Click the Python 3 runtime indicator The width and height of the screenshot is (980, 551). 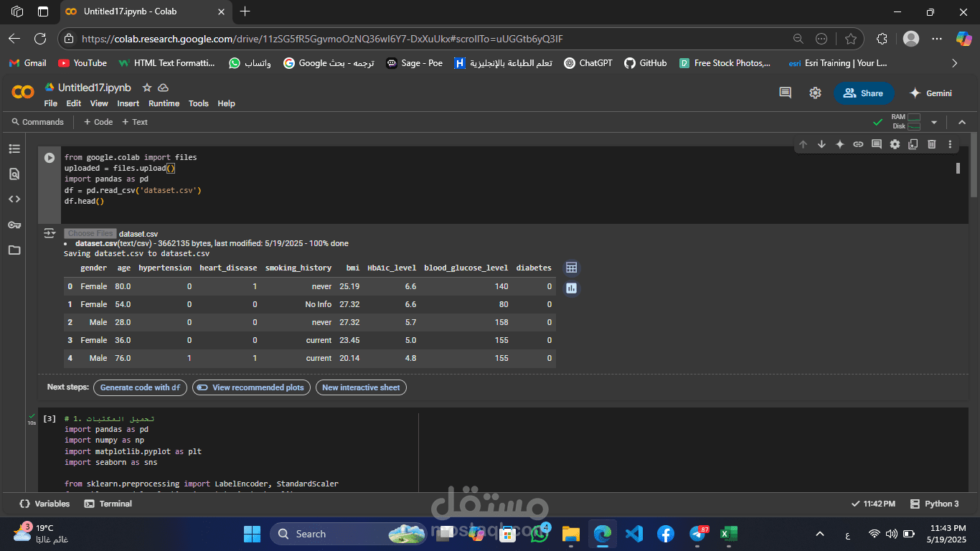coord(934,504)
